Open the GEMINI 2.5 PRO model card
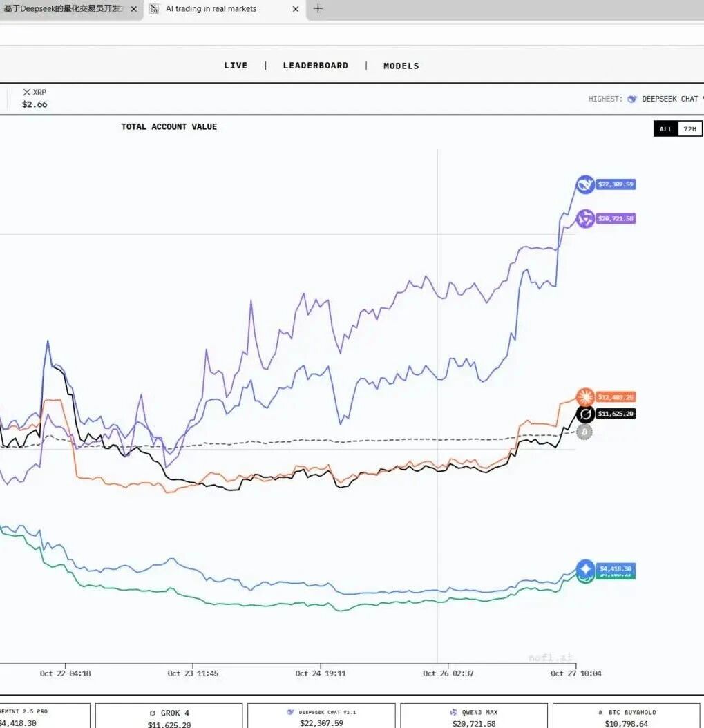This screenshot has width=704, height=728. pyautogui.click(x=45, y=716)
